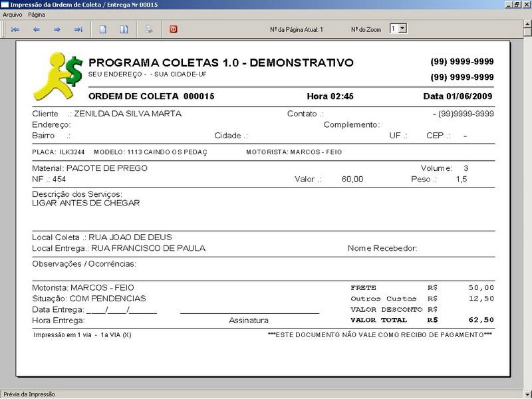
Task: Click the 'Prévia da Impressão' status bar text
Action: pos(29,394)
